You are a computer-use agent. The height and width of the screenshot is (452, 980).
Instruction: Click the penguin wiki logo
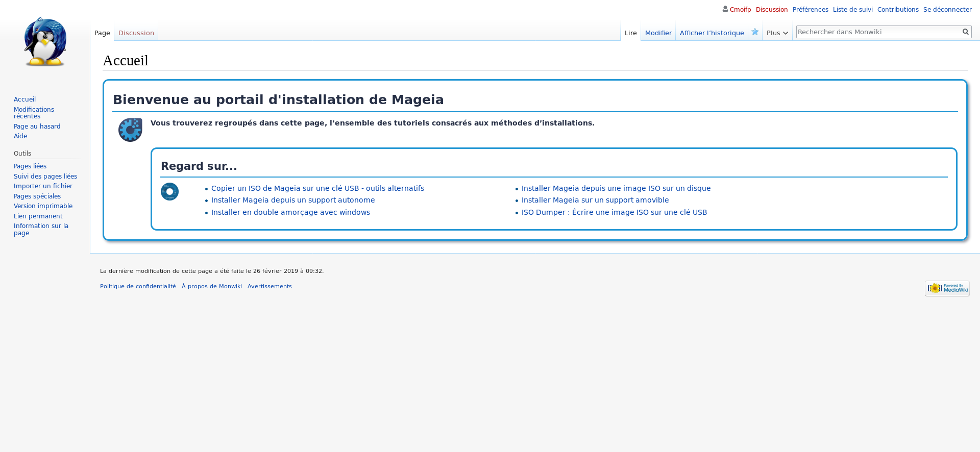coord(45,41)
